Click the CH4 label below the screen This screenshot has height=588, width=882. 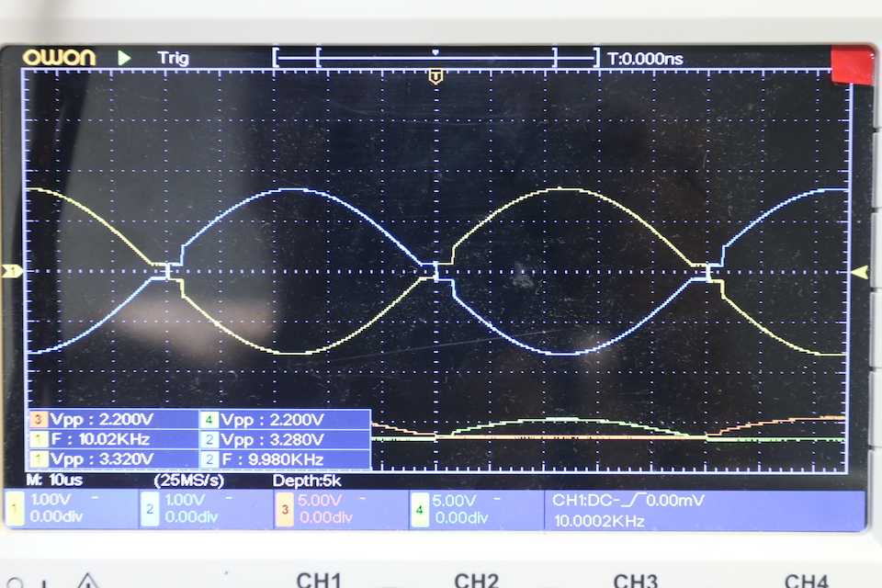(x=806, y=580)
